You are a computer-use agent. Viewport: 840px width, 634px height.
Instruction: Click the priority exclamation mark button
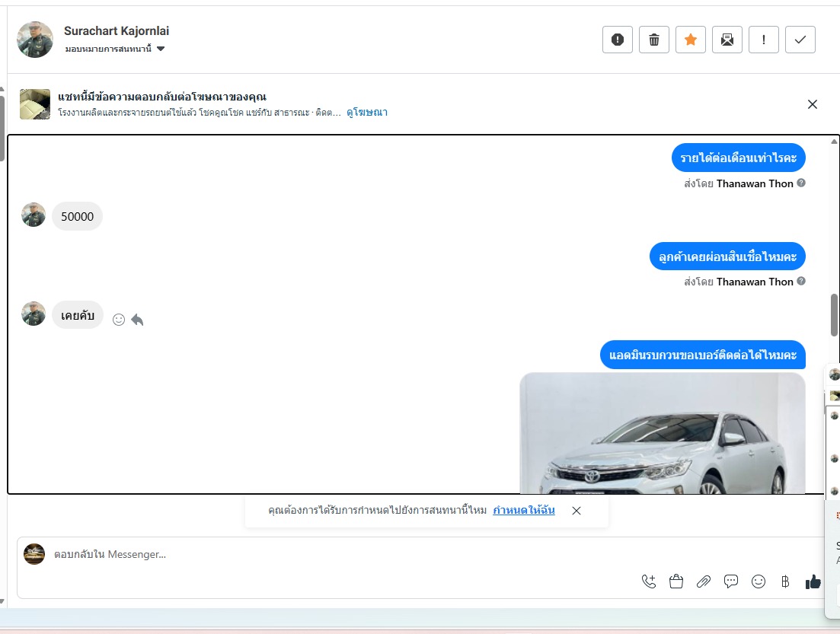[763, 40]
